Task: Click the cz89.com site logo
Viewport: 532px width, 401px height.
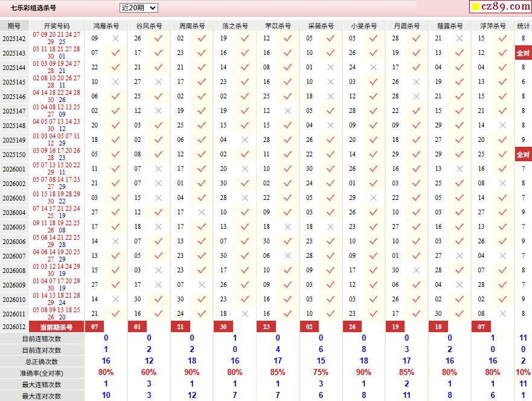Action: coord(500,7)
